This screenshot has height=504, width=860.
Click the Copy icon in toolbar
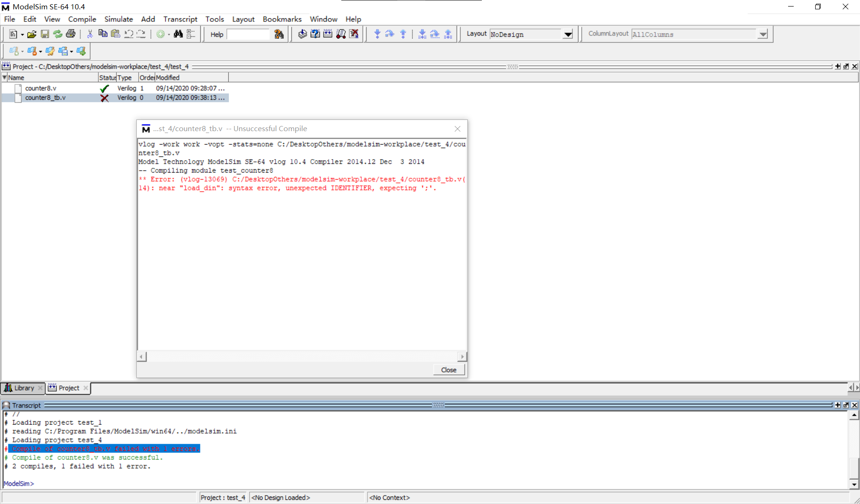click(x=103, y=34)
